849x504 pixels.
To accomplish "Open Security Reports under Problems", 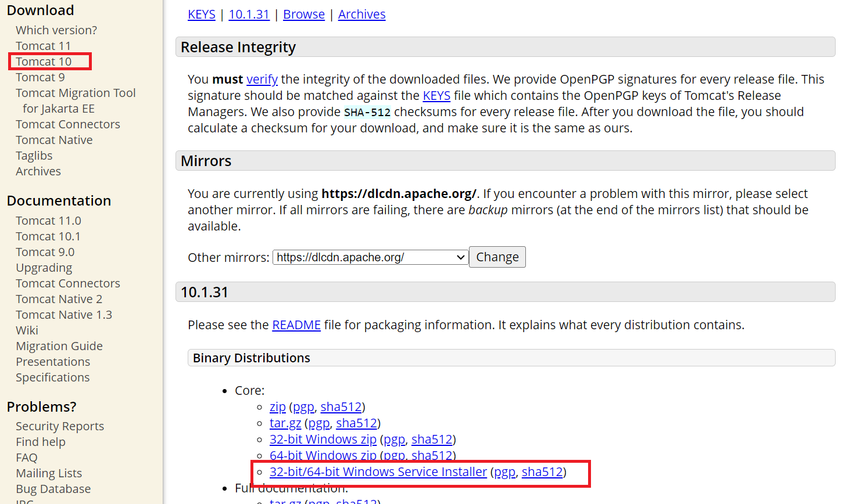I will point(60,426).
